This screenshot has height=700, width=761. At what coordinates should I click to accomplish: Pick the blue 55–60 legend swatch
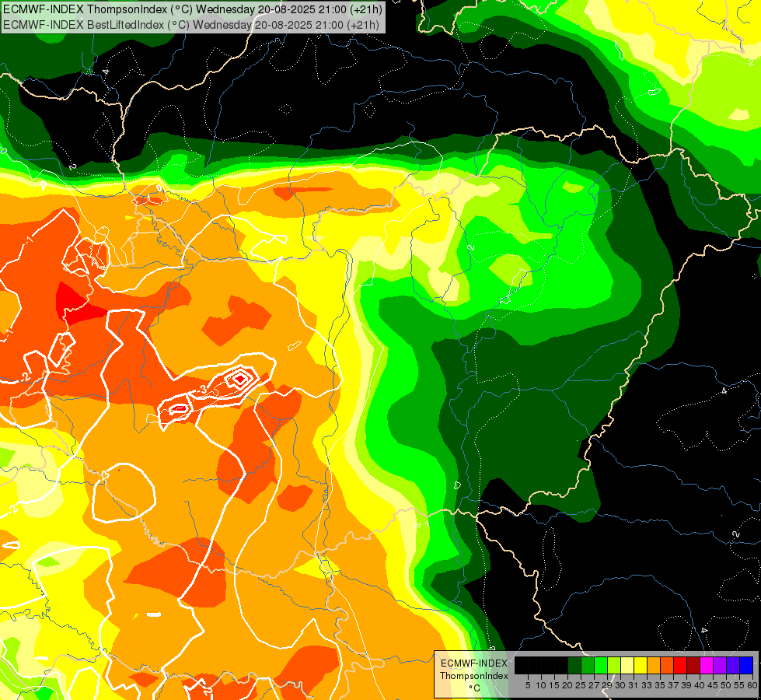tap(746, 666)
